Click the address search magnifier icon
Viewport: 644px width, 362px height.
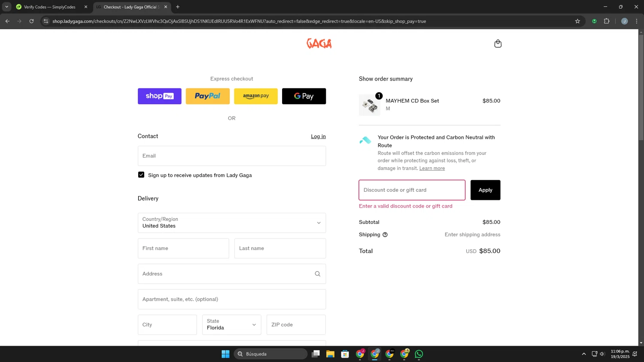318,274
